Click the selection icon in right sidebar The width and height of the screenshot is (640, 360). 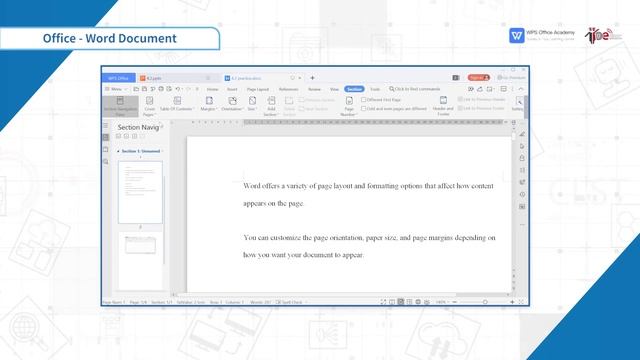click(x=522, y=146)
